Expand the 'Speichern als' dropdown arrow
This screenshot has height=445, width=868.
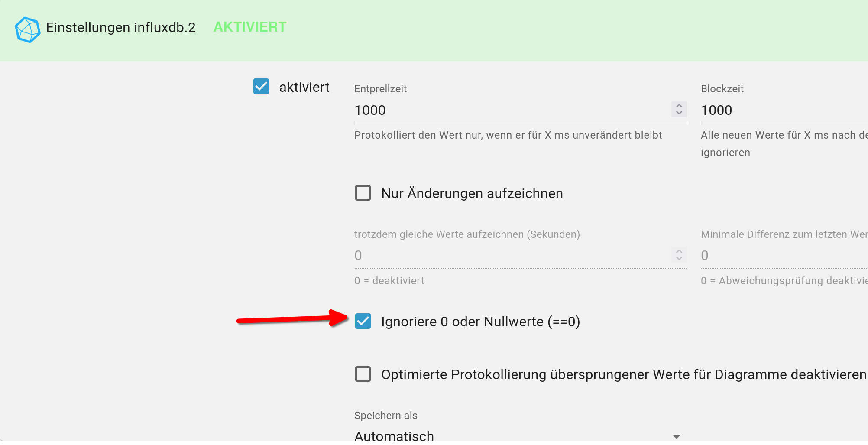coord(676,436)
